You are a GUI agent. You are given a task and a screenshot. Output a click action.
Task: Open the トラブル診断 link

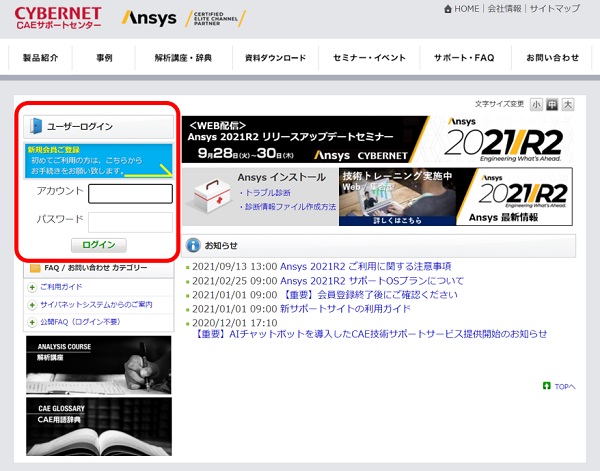click(267, 192)
